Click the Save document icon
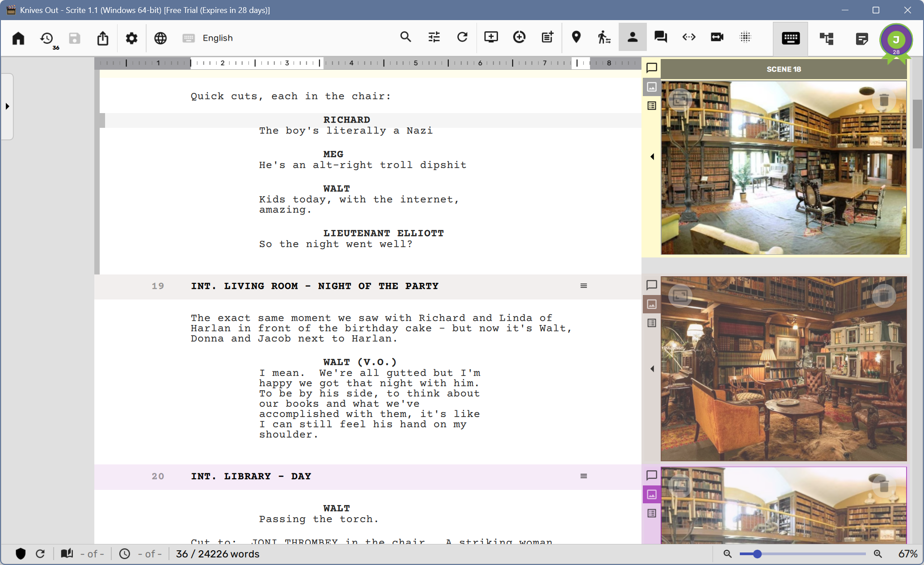Screen dimensions: 924x565 coord(75,38)
